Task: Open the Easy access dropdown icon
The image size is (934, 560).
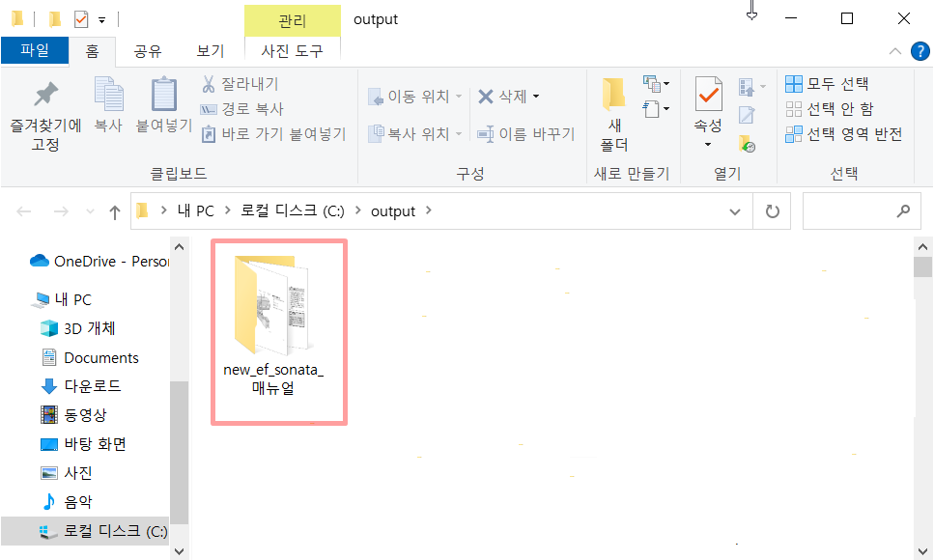Action: point(656,109)
